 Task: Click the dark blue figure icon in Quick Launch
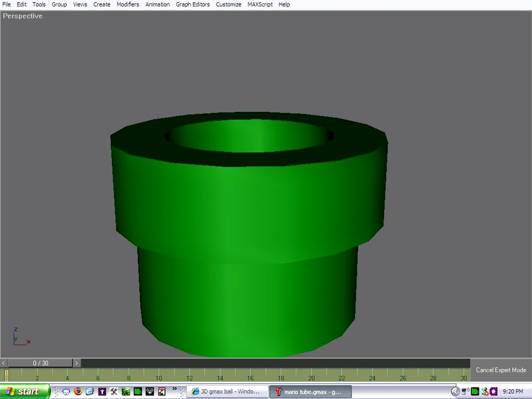click(x=102, y=391)
